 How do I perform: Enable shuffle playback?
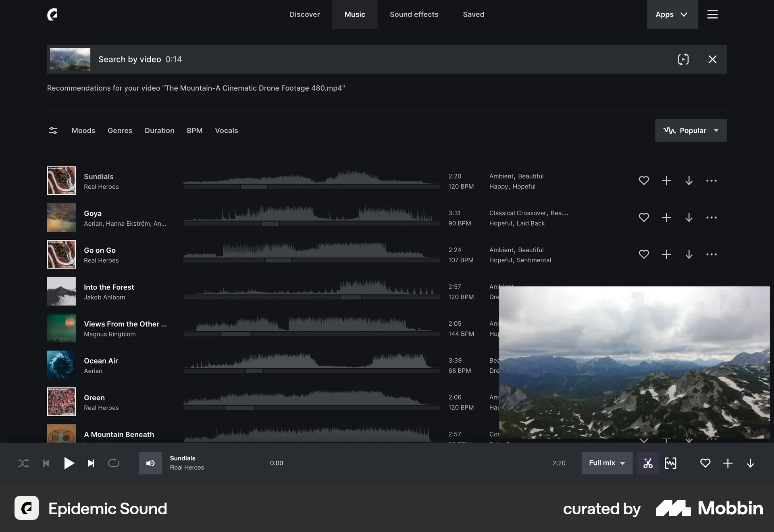tap(23, 463)
